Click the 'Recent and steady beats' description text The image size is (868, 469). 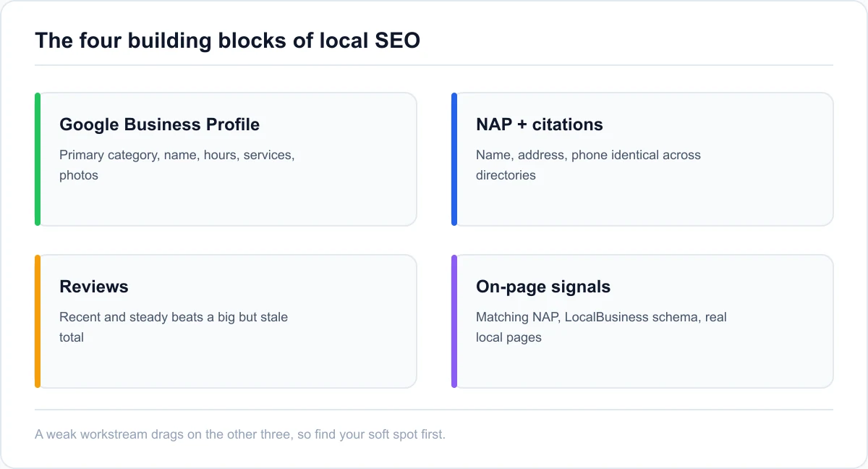pyautogui.click(x=174, y=327)
